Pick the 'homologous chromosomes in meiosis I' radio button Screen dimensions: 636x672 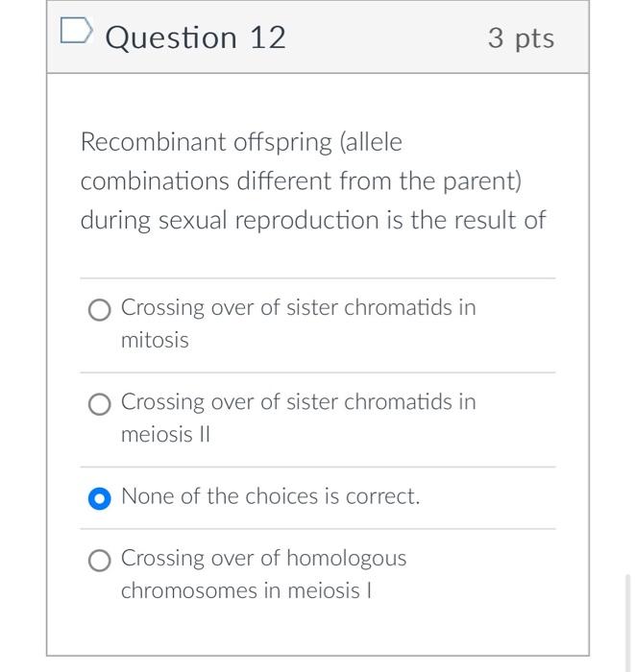point(100,560)
